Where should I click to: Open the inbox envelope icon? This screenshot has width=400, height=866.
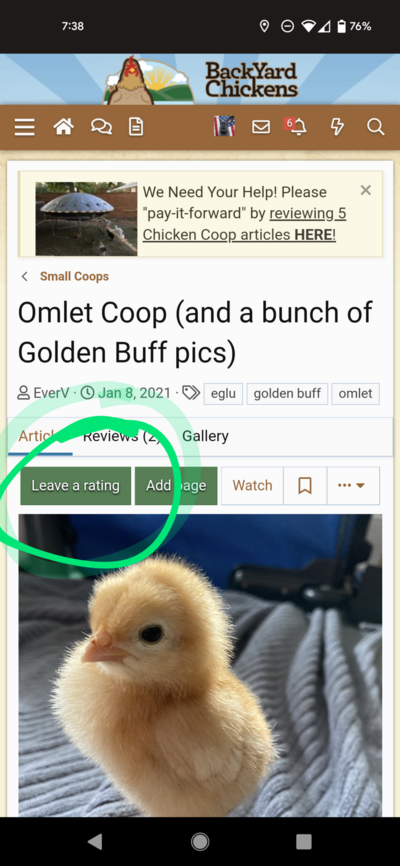(261, 128)
